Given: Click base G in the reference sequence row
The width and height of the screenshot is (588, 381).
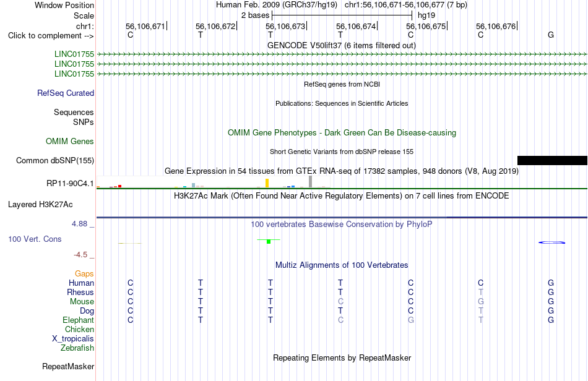Looking at the screenshot, I should pos(551,35).
